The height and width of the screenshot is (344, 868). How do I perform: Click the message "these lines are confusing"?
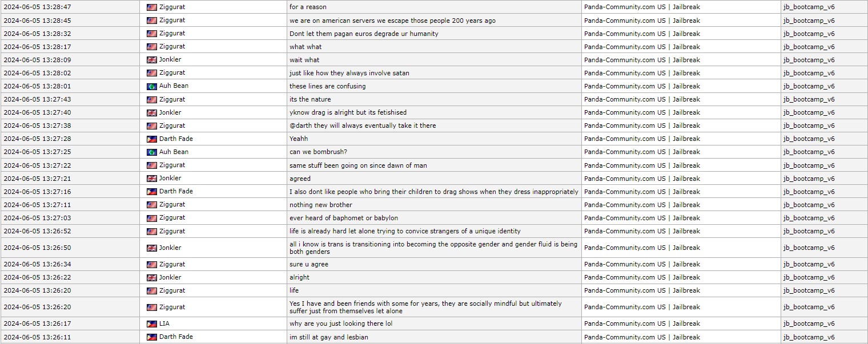pos(327,86)
